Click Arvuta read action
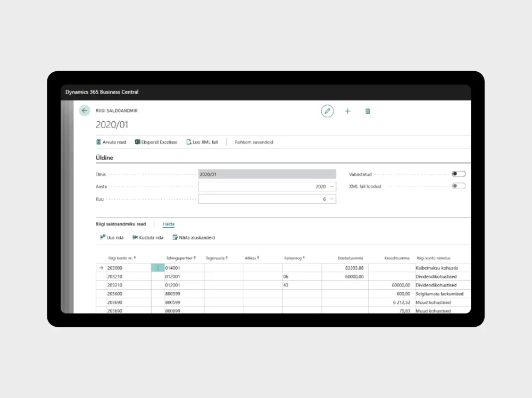 111,142
